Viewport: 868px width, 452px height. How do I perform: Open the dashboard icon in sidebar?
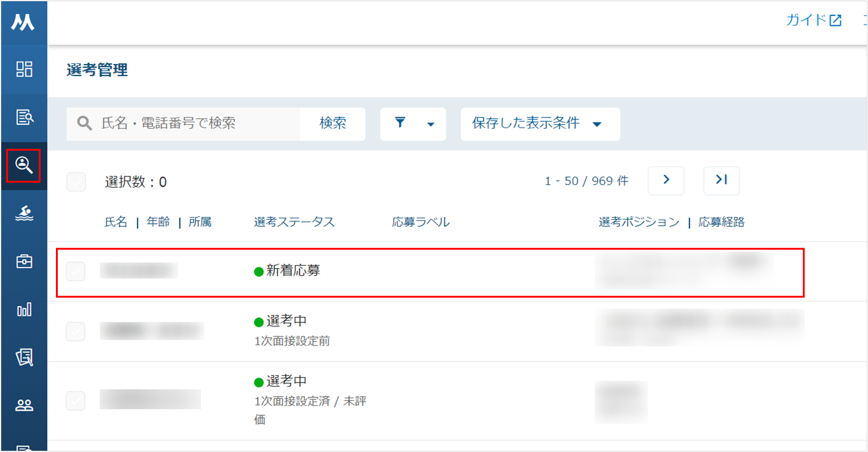[24, 69]
